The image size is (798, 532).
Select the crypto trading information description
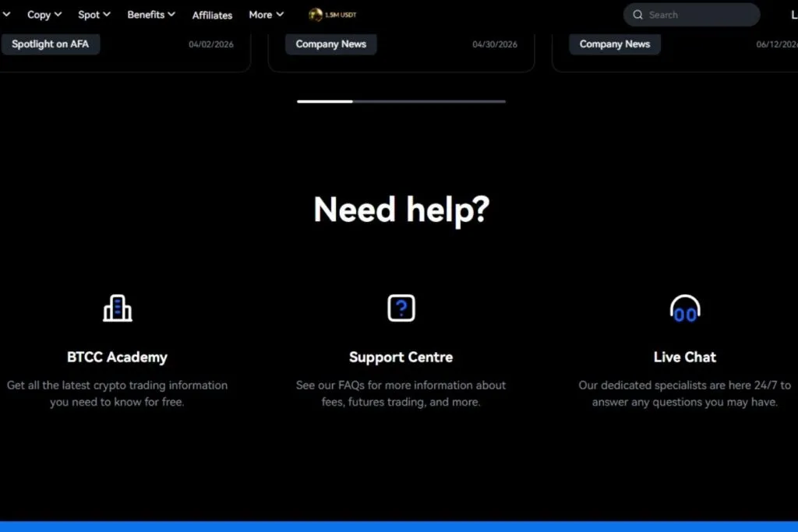(x=117, y=393)
